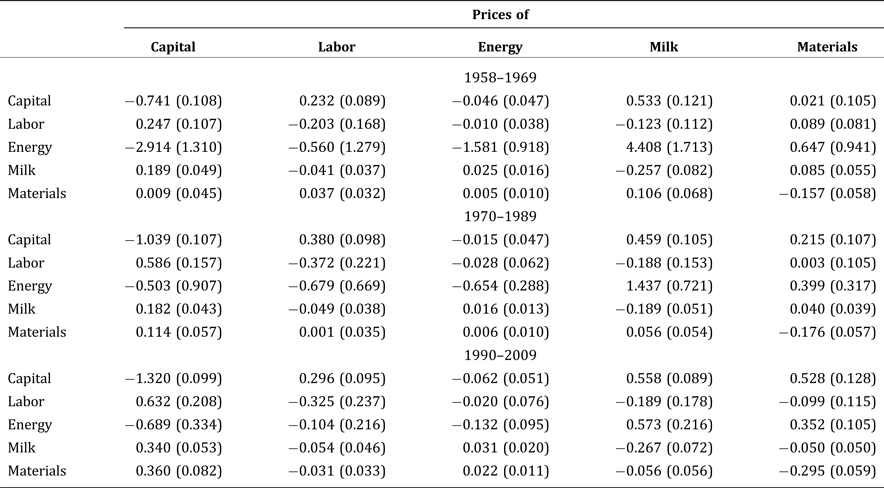This screenshot has width=884, height=488.
Task: Click the Energy column header
Action: (500, 47)
